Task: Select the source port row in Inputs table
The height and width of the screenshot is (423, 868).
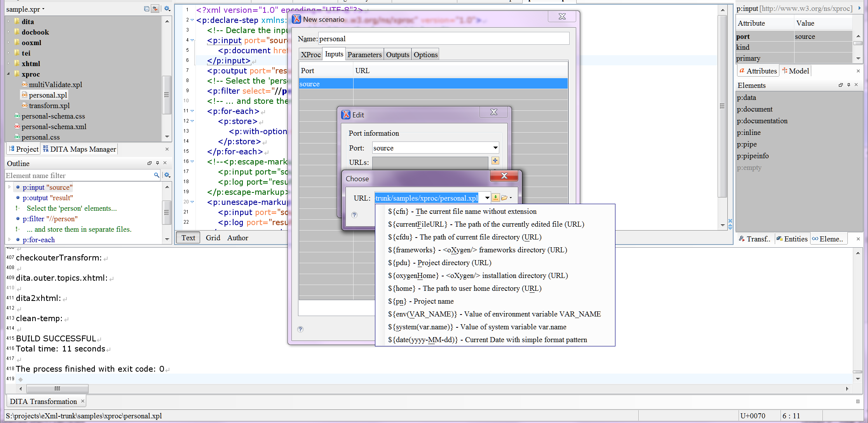Action: point(433,84)
